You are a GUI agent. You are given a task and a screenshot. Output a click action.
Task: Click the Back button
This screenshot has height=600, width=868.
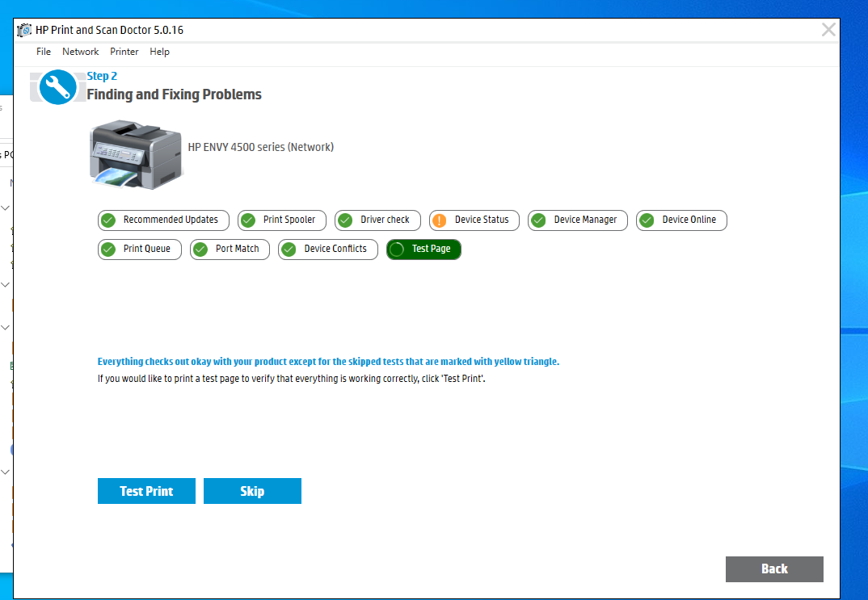coord(773,569)
